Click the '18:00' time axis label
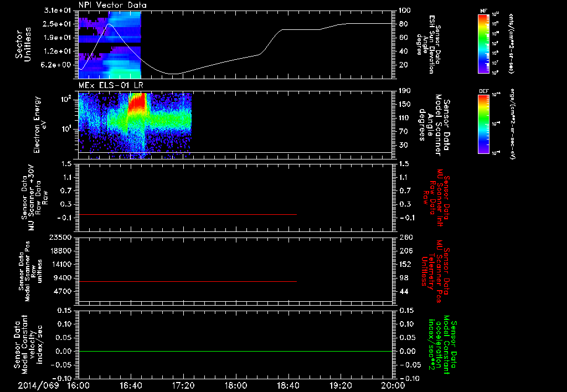Screen dimensions: 567x392 point(236,385)
